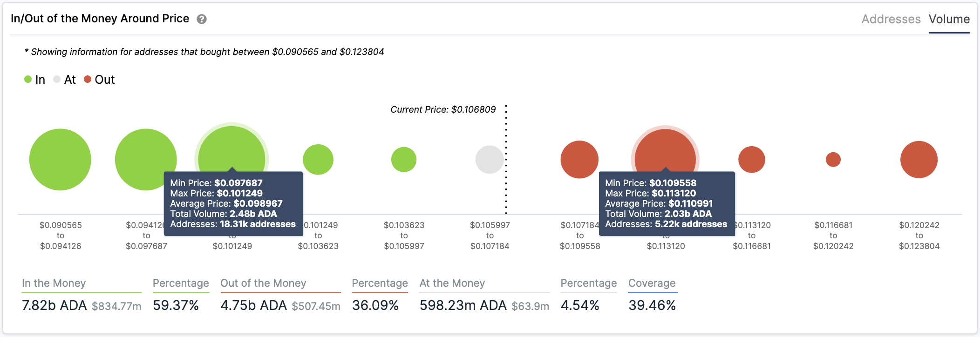The image size is (980, 337).
Task: Click the $0.103623 to $0.105997 axis label
Action: point(404,236)
